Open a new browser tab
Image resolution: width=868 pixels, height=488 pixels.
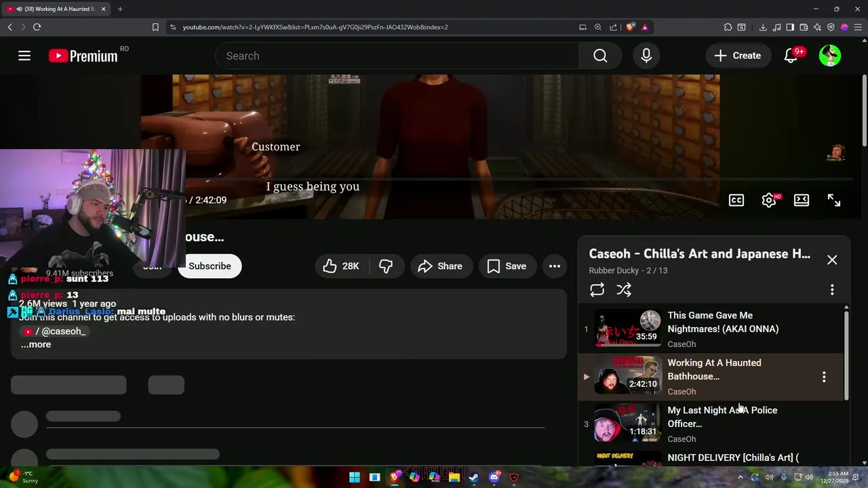pos(120,9)
